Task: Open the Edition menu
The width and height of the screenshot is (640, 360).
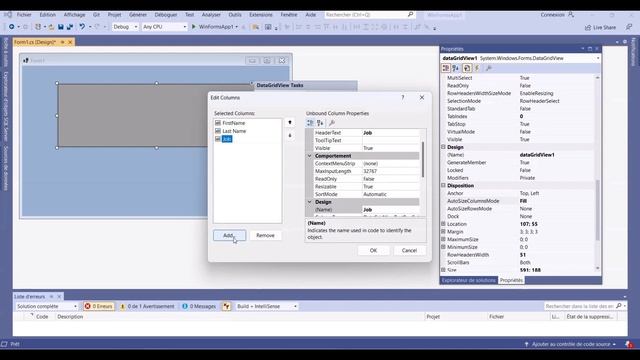Action: (x=48, y=15)
